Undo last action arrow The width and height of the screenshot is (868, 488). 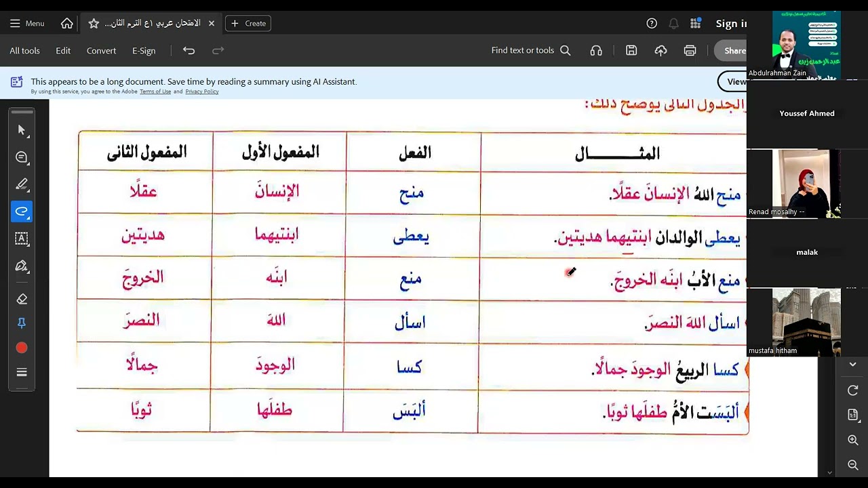point(189,50)
